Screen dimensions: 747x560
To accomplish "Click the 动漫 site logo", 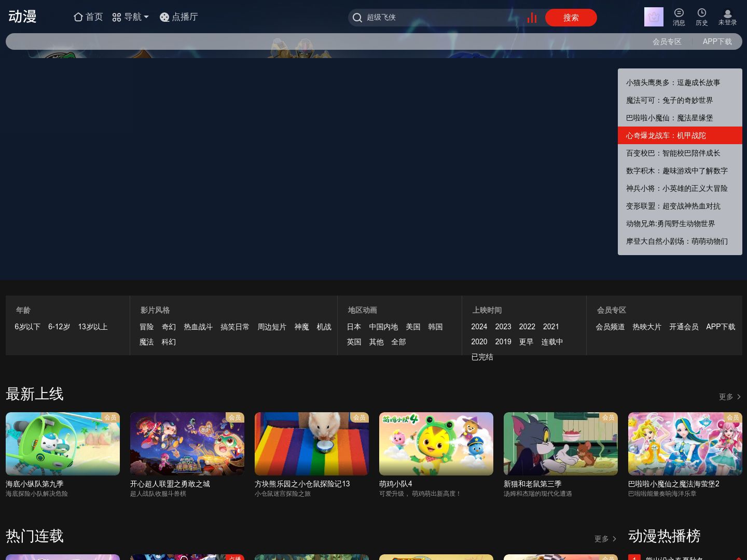I will (22, 17).
